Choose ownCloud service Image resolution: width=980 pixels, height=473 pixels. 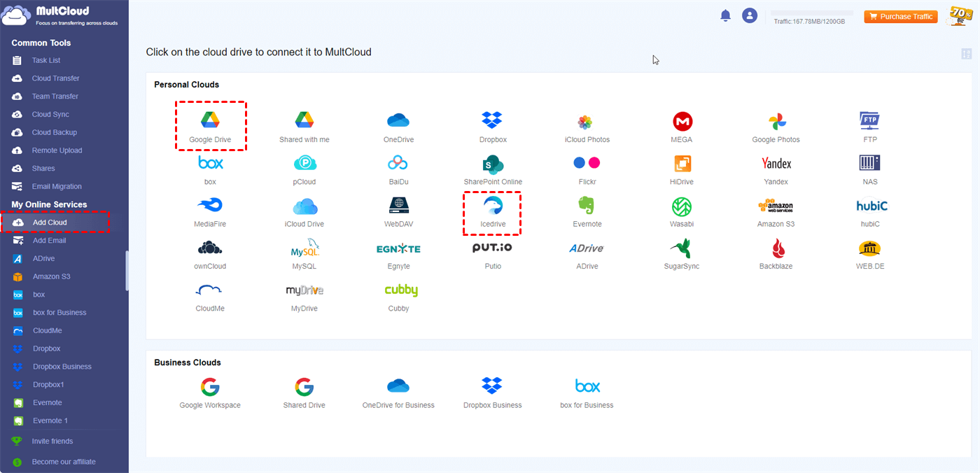(210, 255)
